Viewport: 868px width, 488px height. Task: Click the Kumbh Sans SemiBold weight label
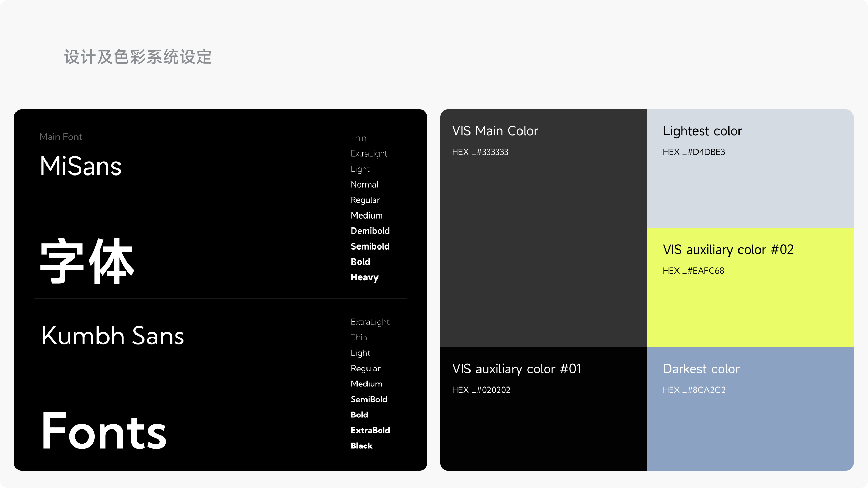pyautogui.click(x=369, y=399)
